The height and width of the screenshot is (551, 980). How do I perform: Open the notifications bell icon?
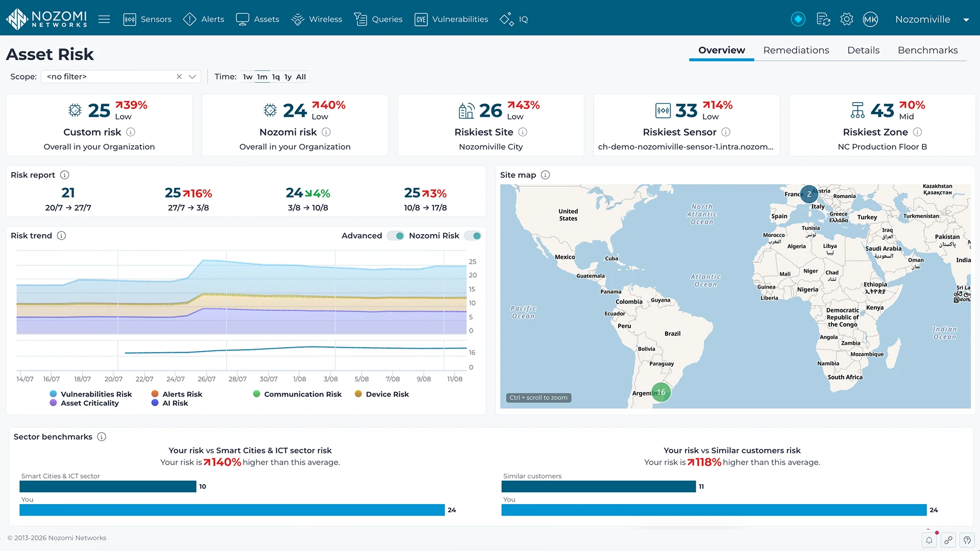929,540
